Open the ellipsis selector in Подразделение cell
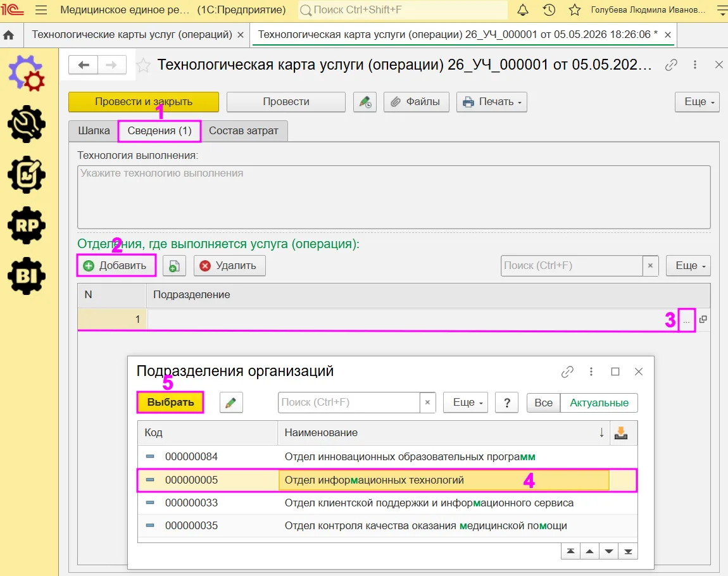This screenshot has width=728, height=576. coord(687,320)
